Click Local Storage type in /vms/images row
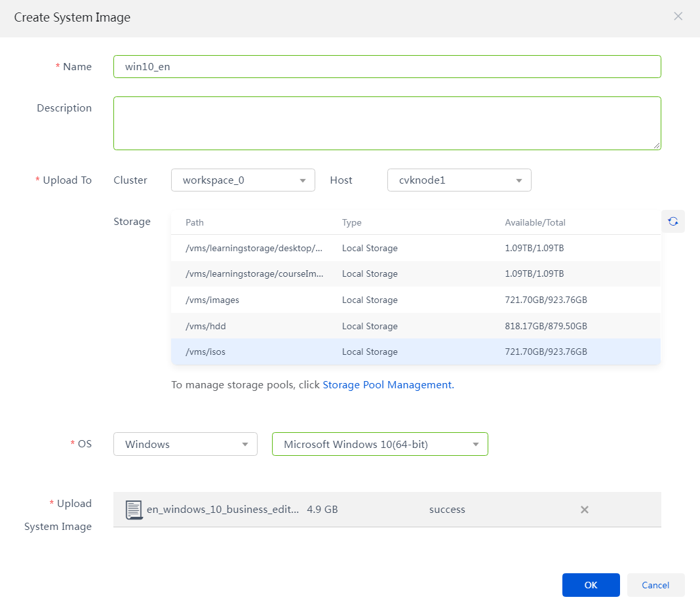This screenshot has width=700, height=608. tap(370, 300)
